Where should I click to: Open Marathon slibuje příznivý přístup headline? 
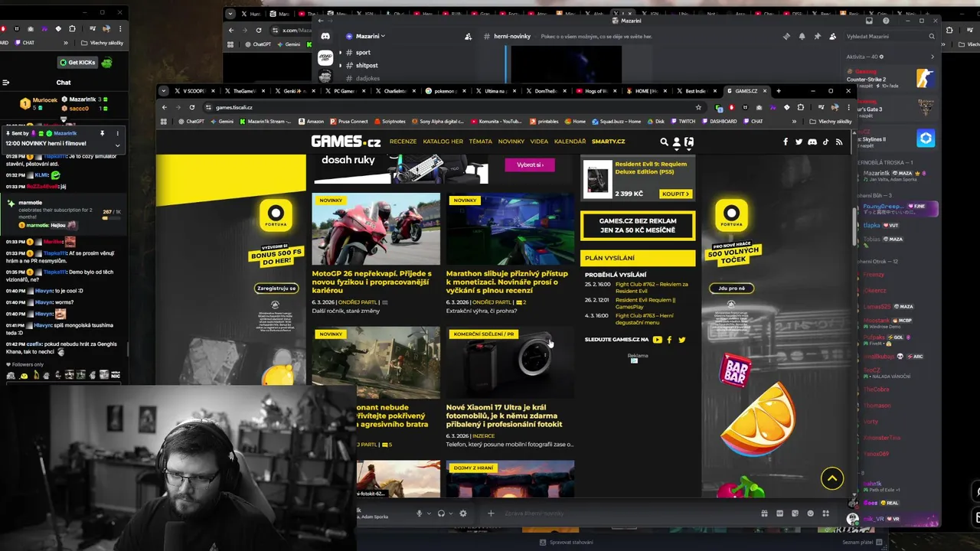(508, 282)
